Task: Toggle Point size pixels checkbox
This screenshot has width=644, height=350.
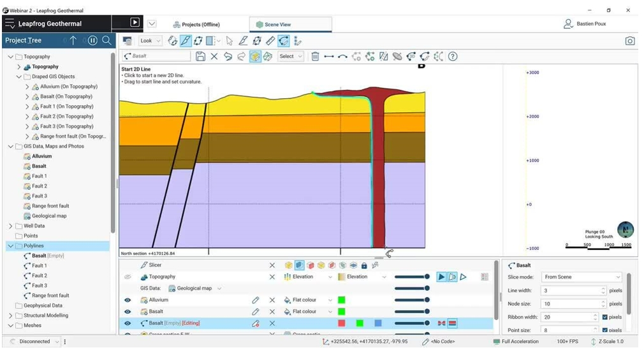Action: pyautogui.click(x=604, y=330)
